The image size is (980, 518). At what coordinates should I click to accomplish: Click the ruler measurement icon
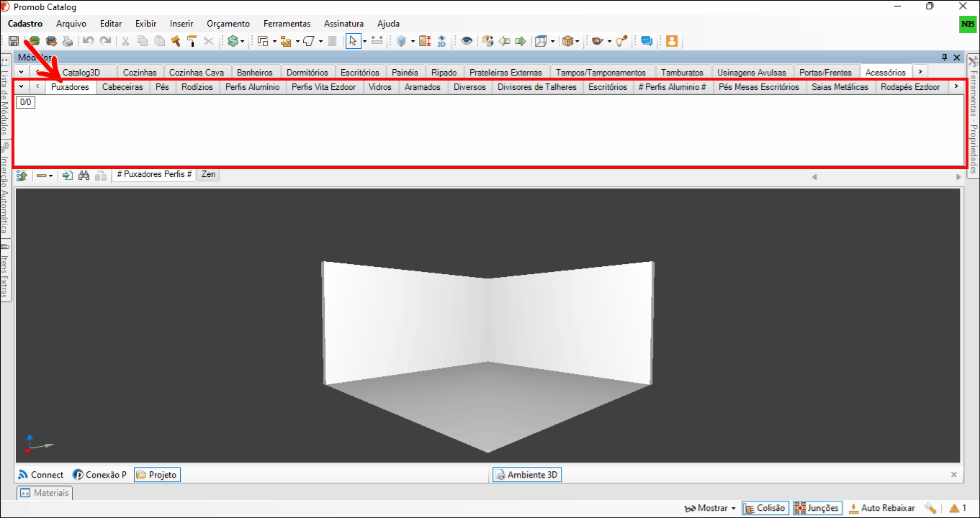[377, 41]
